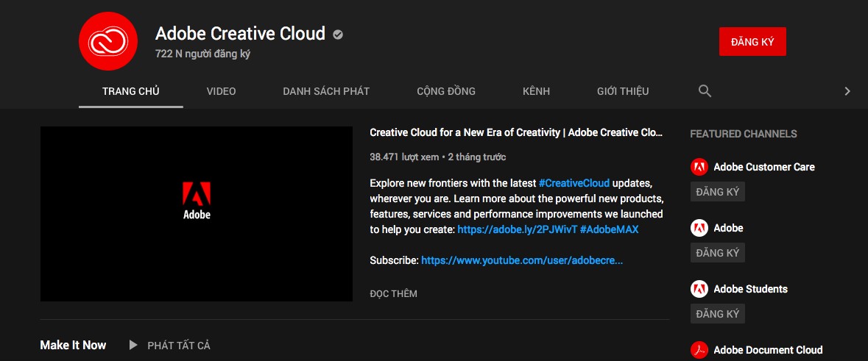Click the #CreativeCloud hashtag link

click(574, 183)
